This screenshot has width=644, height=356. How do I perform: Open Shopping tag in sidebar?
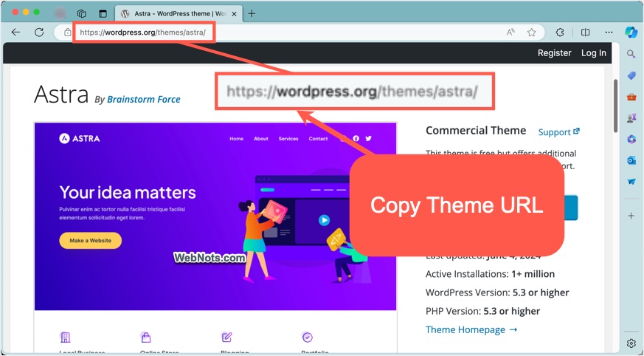tap(631, 75)
